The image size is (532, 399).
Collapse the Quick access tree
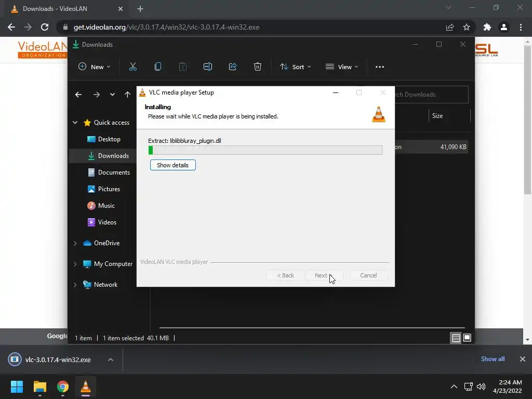[75, 123]
